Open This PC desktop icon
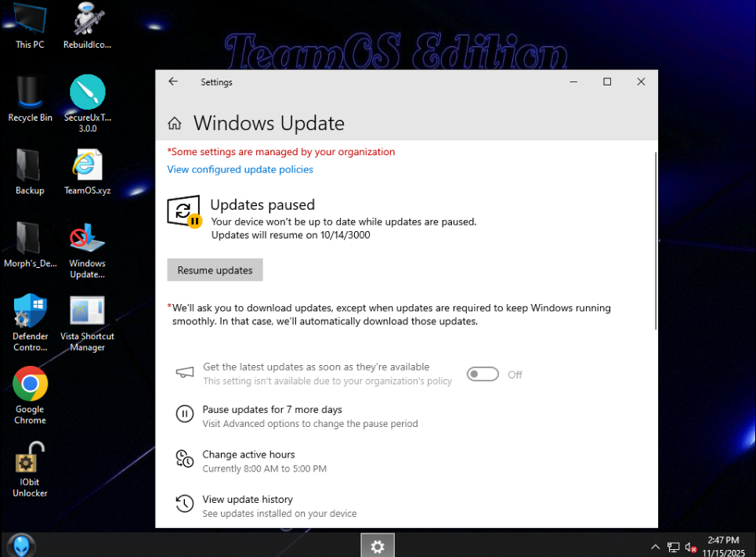Viewport: 756px width, 557px height. point(30,26)
